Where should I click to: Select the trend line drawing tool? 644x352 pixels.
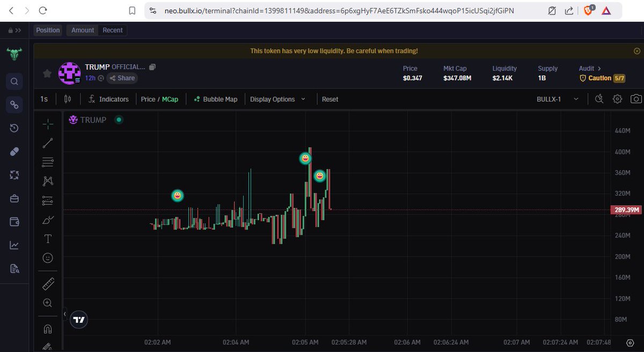click(x=48, y=143)
